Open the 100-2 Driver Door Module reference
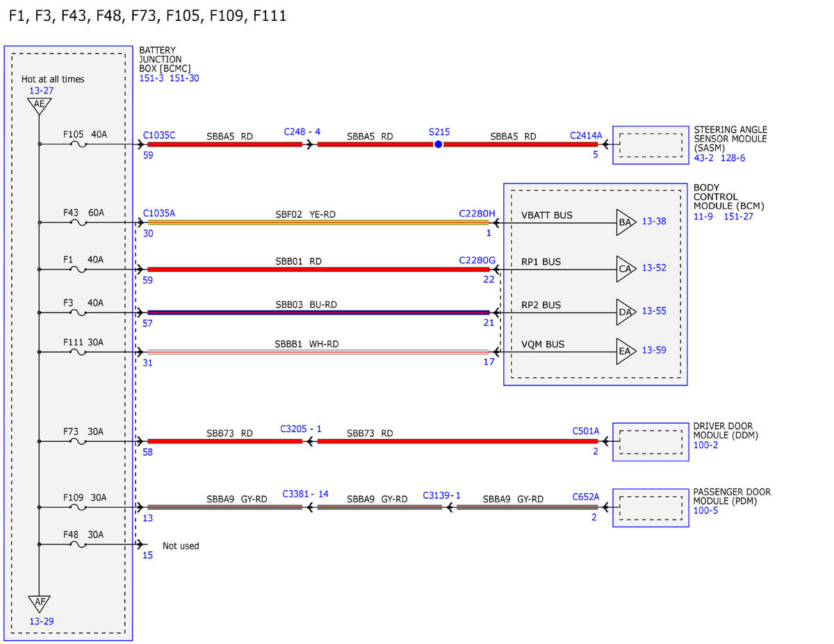The image size is (834, 644). click(x=705, y=445)
